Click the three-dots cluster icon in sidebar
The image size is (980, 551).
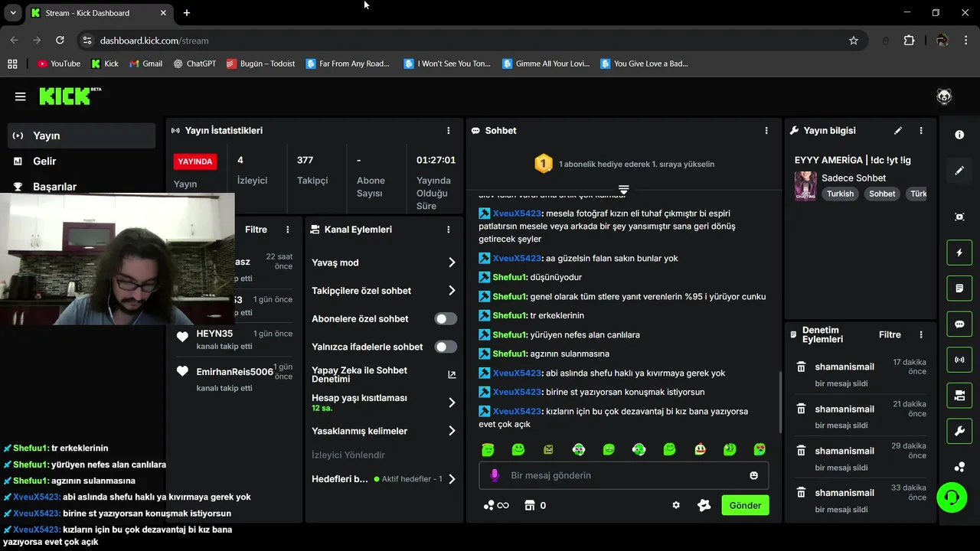pos(959,467)
